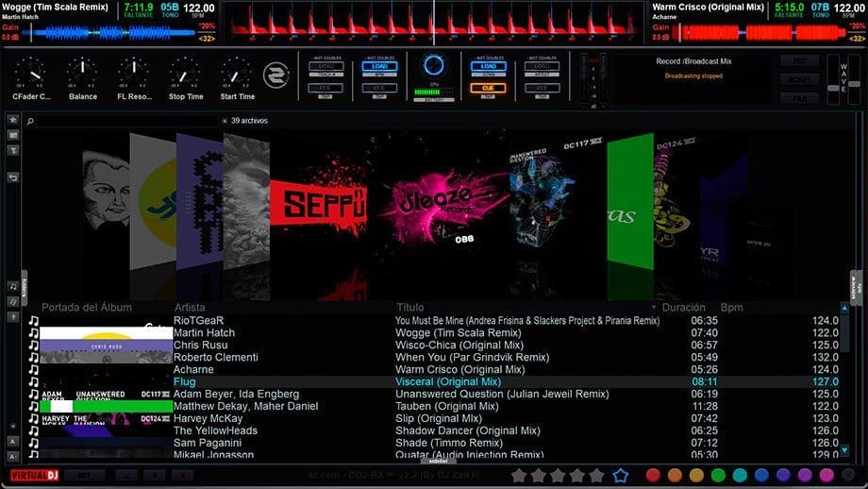Set the rating with the fifth gray star
868x489 pixels.
pos(596,475)
